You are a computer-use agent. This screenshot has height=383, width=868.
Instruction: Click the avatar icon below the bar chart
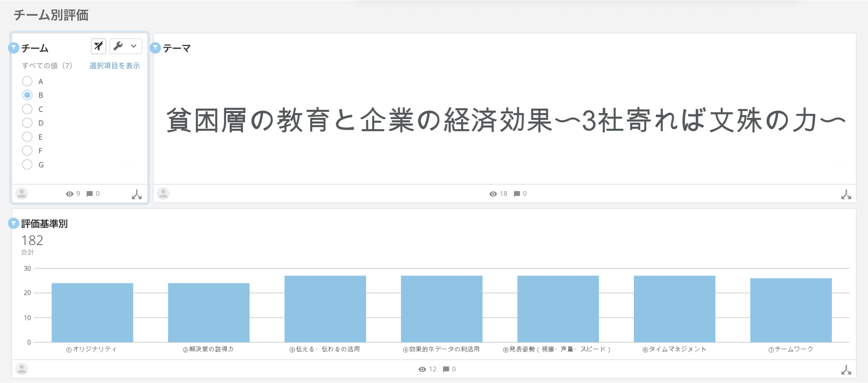22,369
